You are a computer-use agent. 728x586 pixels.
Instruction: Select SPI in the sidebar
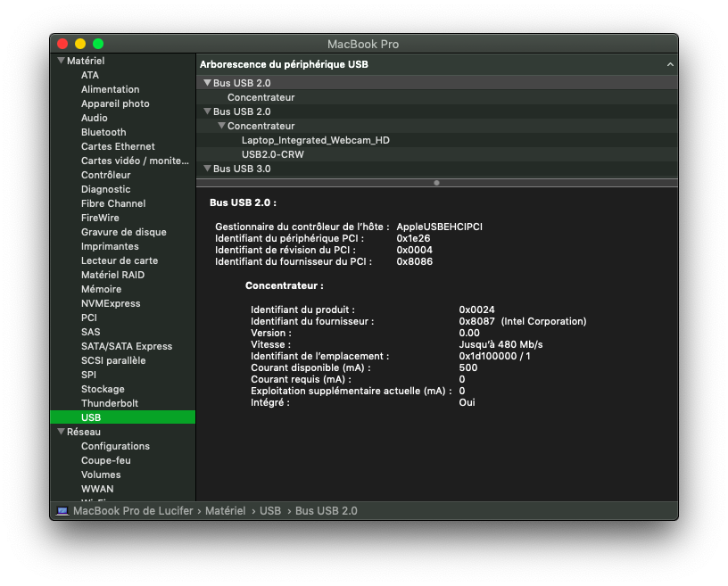click(88, 375)
